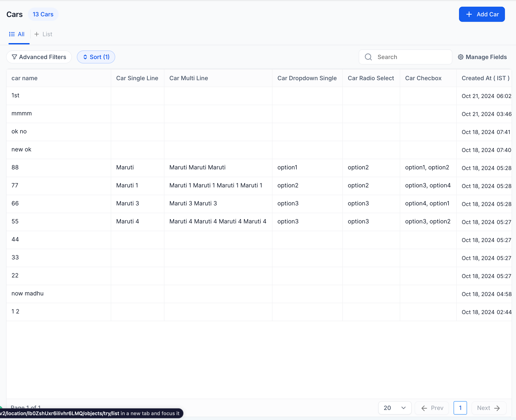Click the Created At ( IST ) column header
516x420 pixels.
coord(485,78)
